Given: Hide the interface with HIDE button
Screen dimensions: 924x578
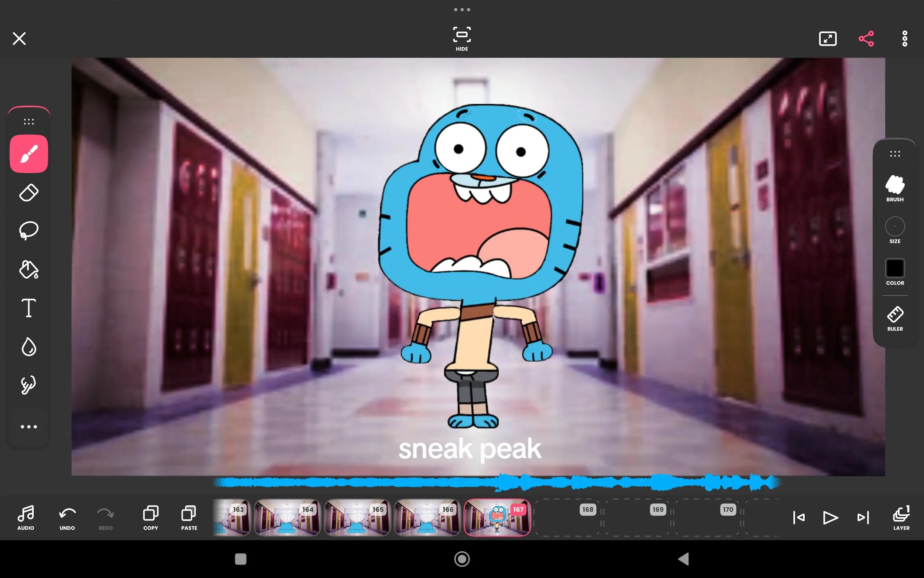Looking at the screenshot, I should (x=462, y=39).
